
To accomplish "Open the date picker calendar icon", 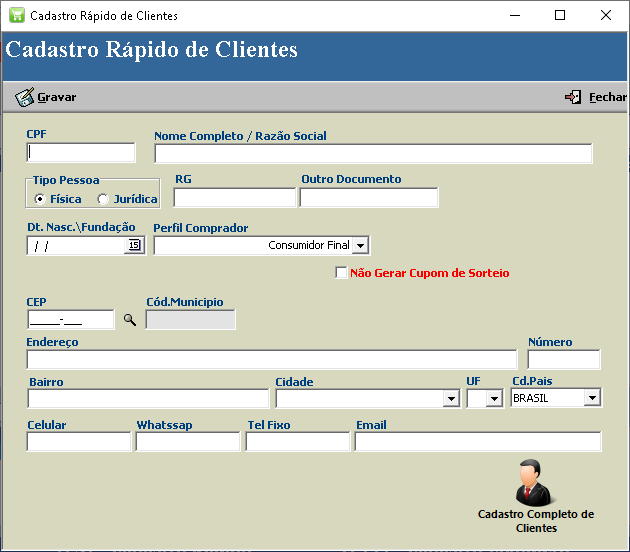I will (134, 245).
